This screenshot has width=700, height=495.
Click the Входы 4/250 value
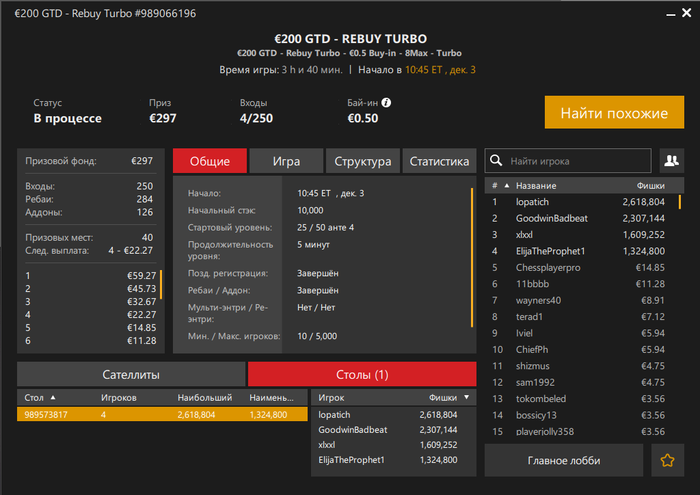coord(256,118)
